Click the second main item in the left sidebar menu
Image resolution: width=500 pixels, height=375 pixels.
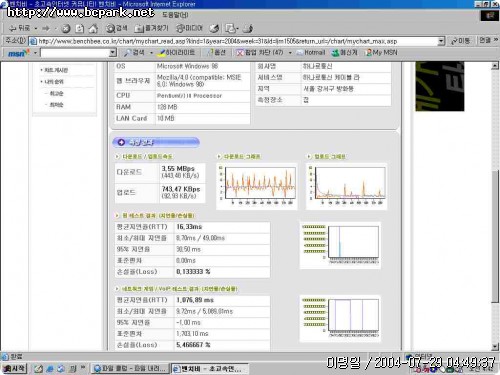(52, 82)
